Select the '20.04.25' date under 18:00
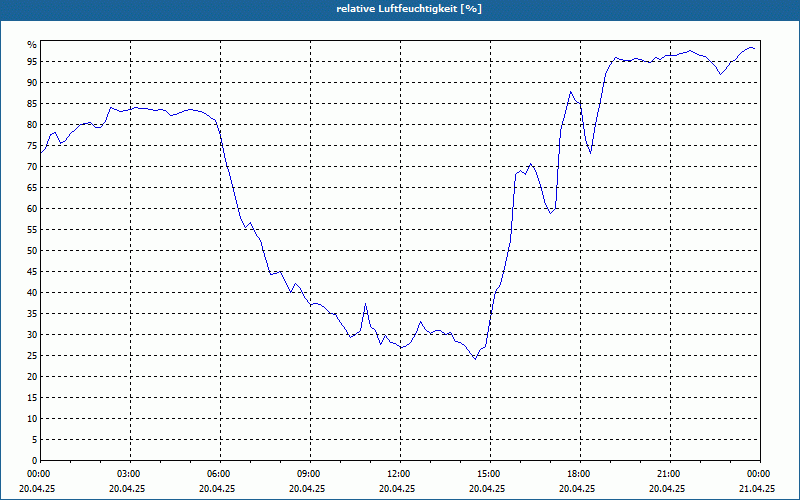800x500 pixels. click(x=578, y=488)
